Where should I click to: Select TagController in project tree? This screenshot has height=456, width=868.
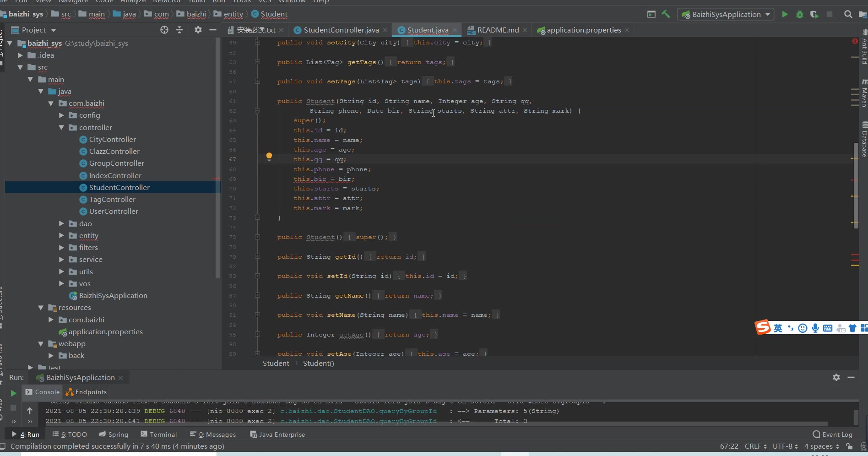(112, 200)
